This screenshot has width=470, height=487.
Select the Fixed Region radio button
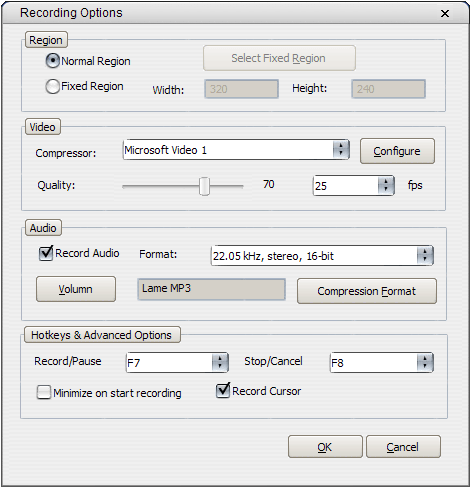[53, 86]
